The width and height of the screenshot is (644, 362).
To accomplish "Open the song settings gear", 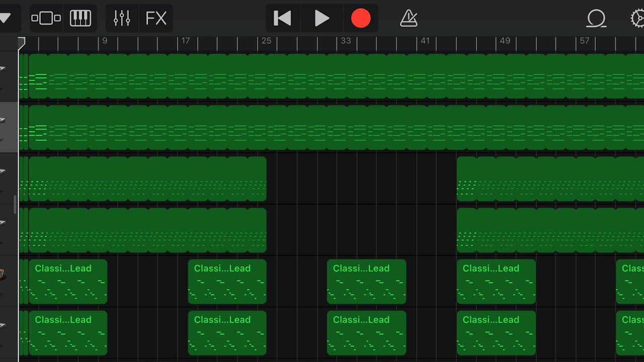I will click(637, 19).
